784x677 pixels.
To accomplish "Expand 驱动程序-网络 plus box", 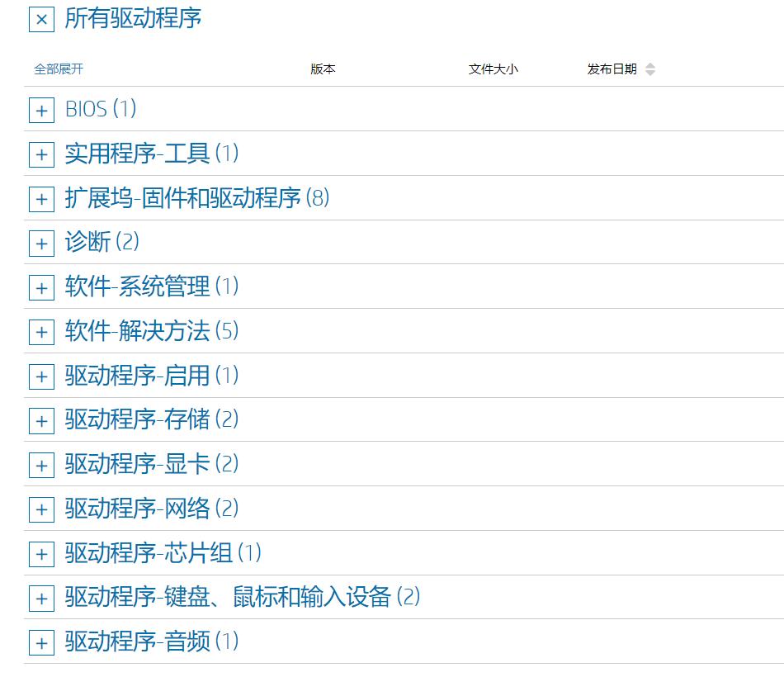I will (41, 510).
